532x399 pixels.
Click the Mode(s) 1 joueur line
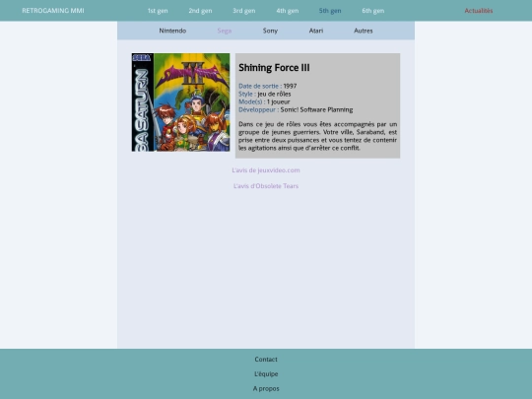(264, 101)
